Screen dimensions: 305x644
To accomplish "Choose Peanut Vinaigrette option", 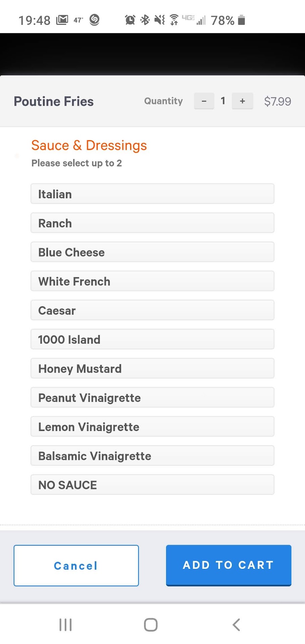I will pyautogui.click(x=152, y=397).
